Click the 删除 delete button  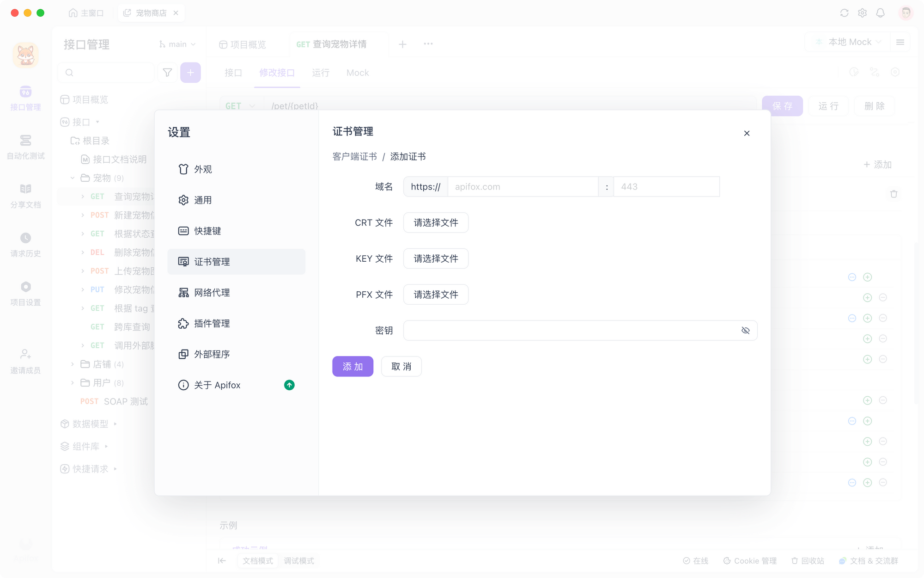[875, 106]
